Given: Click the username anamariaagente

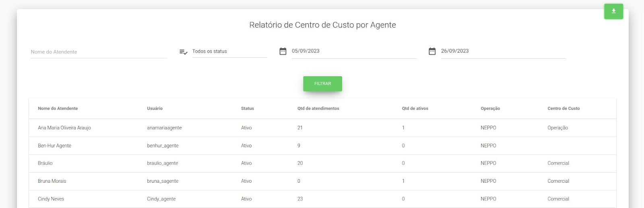Looking at the screenshot, I should [164, 128].
